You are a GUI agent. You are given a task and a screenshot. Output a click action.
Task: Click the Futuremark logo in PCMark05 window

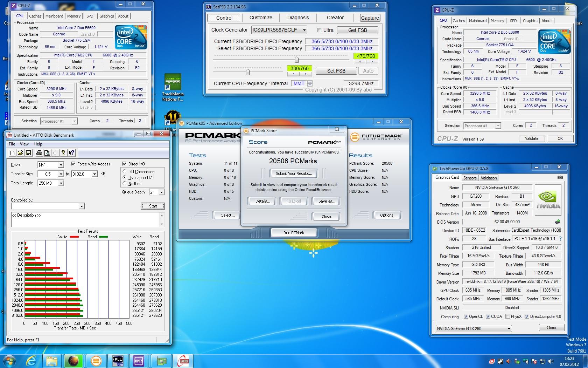pyautogui.click(x=376, y=137)
